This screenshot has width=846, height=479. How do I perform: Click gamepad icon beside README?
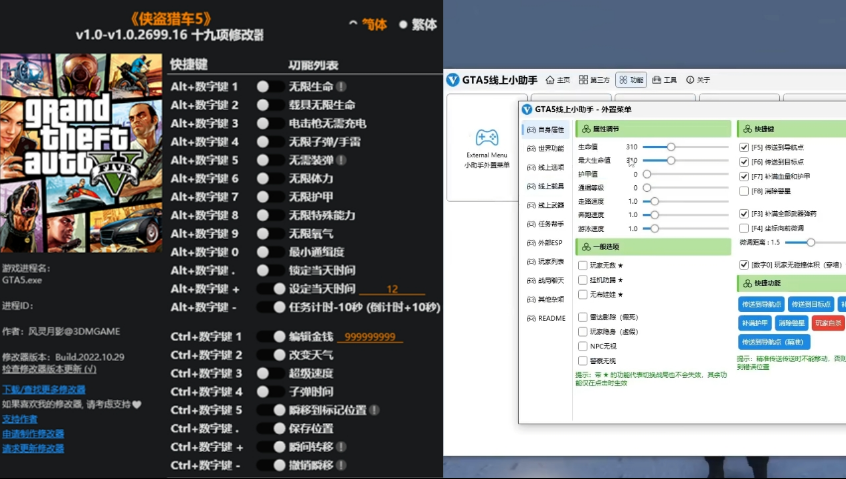(x=531, y=318)
